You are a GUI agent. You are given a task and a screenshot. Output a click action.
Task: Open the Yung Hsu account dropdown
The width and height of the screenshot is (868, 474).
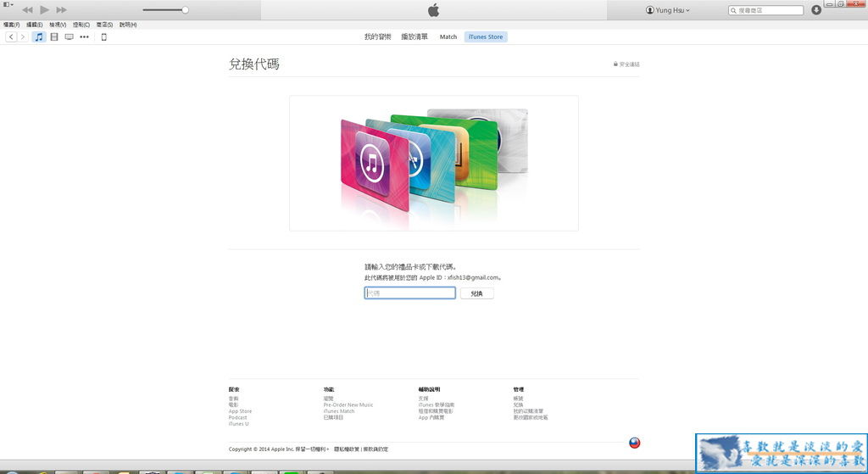668,10
